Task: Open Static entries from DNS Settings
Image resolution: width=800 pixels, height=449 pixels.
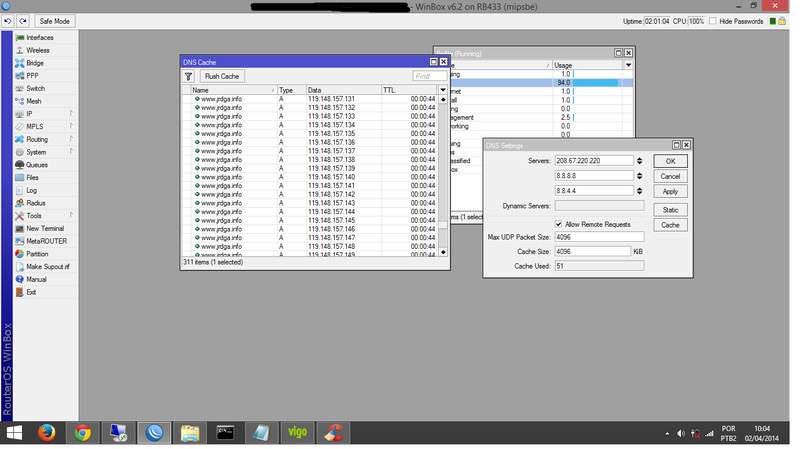Action: 670,210
